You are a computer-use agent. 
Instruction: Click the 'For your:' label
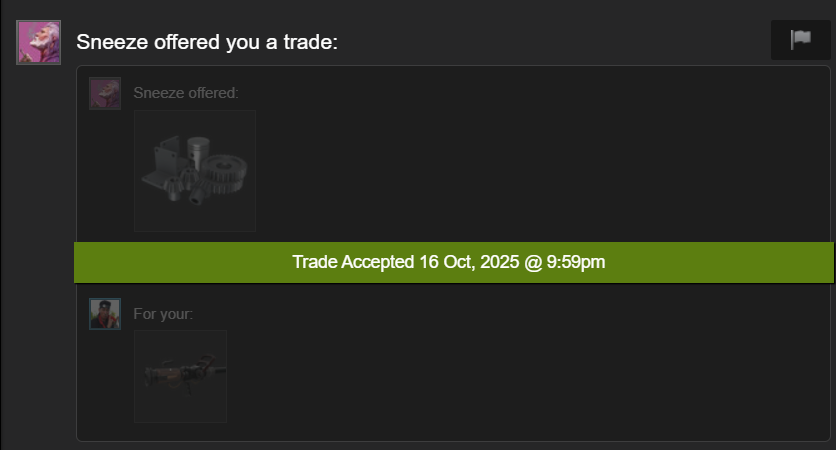coord(163,314)
